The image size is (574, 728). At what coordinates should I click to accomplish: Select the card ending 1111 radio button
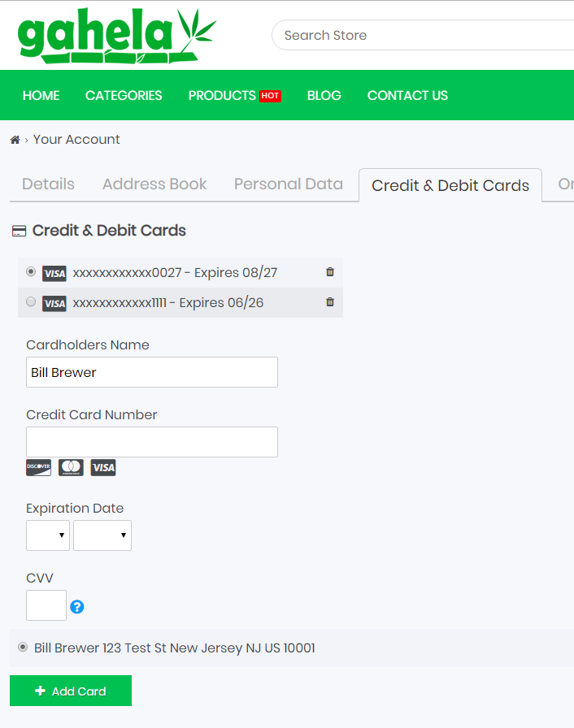(31, 301)
